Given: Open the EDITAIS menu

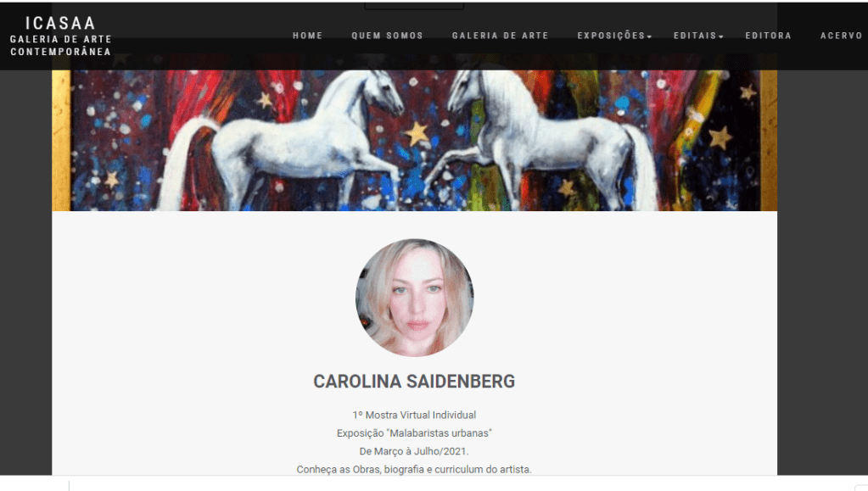Looking at the screenshot, I should tap(695, 36).
